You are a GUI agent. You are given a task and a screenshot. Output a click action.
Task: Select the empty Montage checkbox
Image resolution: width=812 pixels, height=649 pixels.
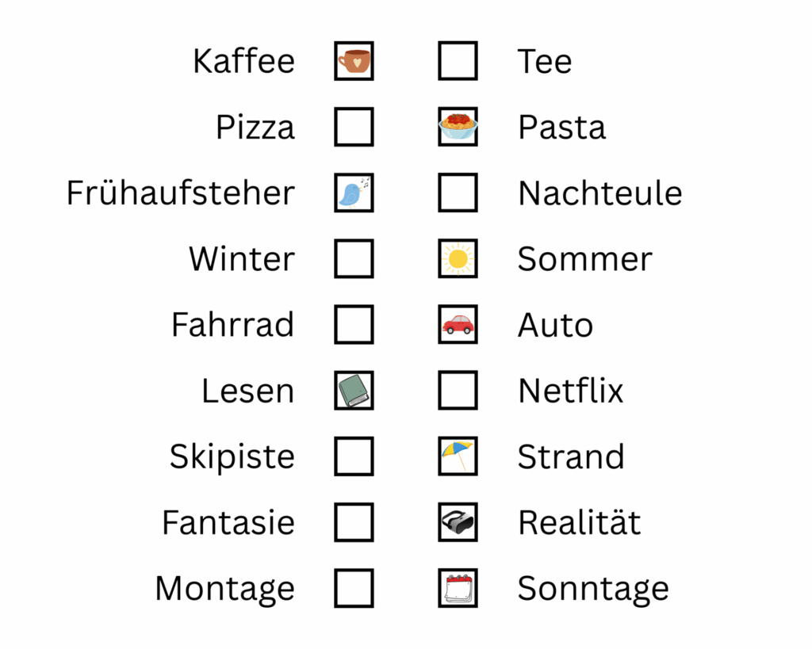coord(354,588)
